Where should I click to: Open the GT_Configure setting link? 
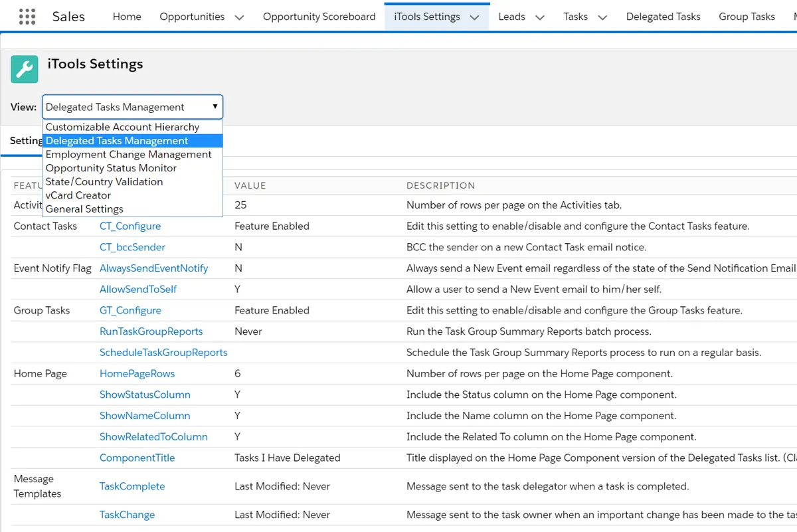pyautogui.click(x=130, y=310)
